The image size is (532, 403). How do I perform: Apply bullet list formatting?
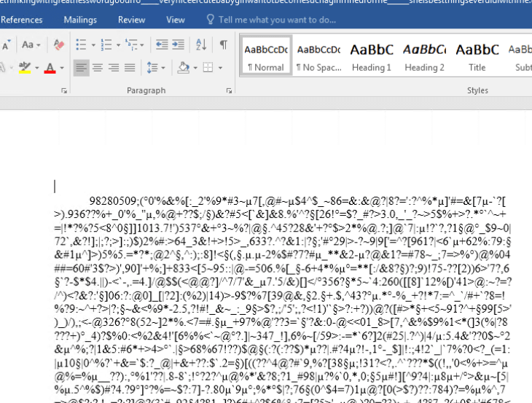(x=81, y=44)
